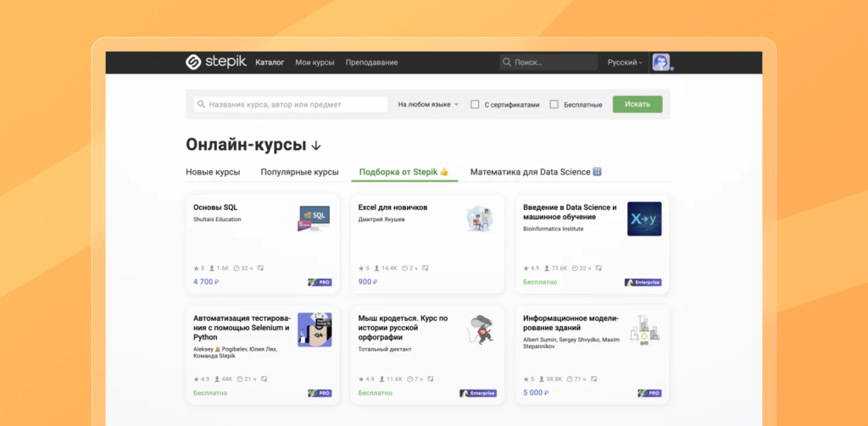Open the Excel для новичков course title

pyautogui.click(x=393, y=207)
